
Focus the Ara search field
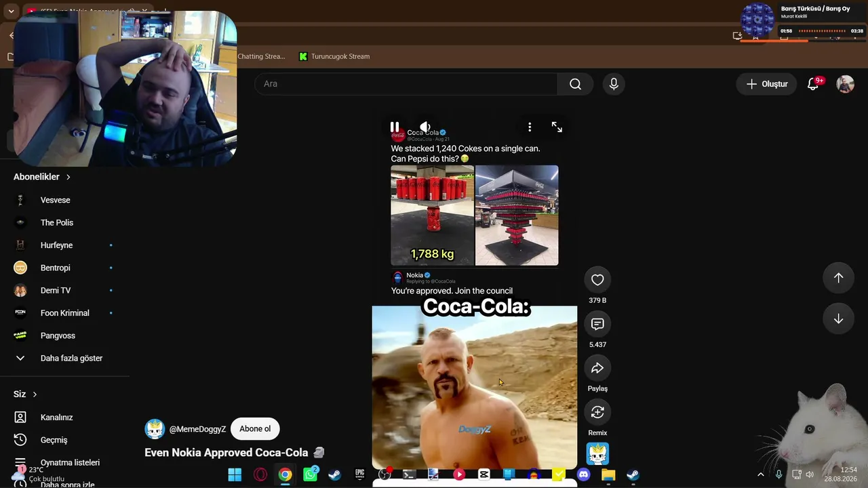point(406,84)
